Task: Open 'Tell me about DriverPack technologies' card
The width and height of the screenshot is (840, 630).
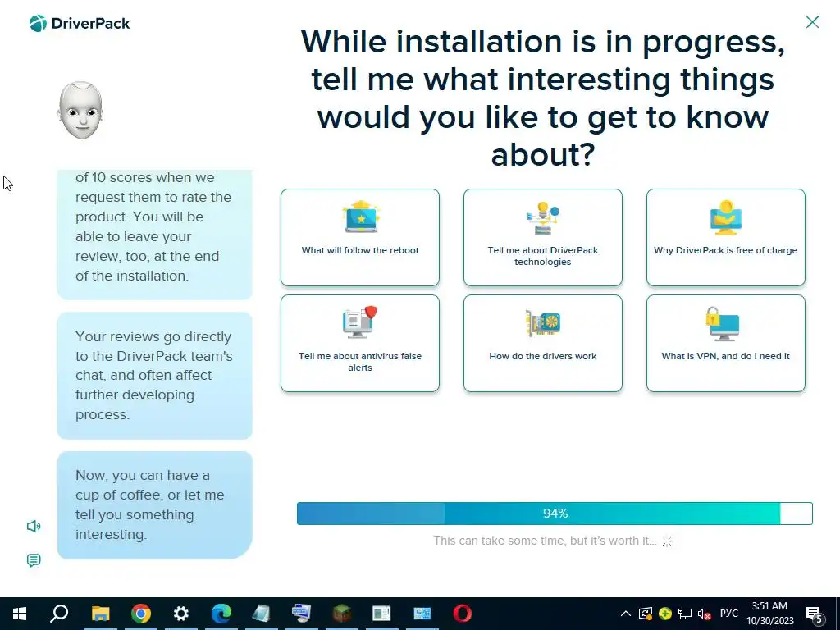Action: point(543,237)
